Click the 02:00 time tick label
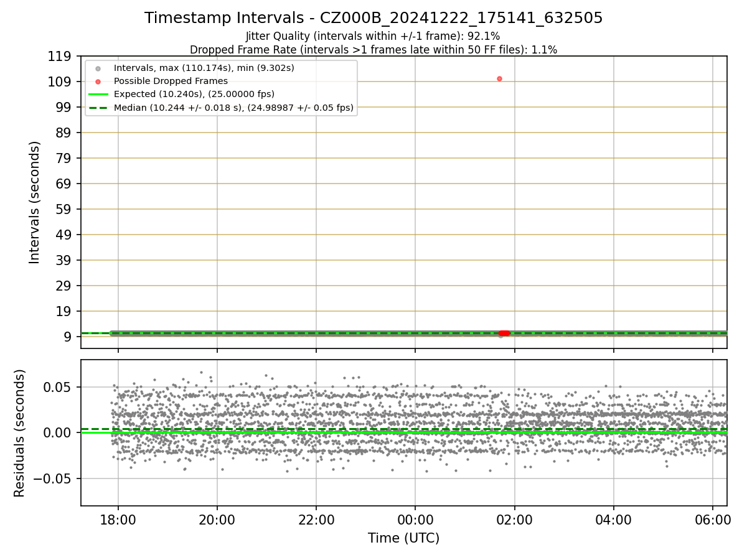The height and width of the screenshot is (560, 747). (x=515, y=520)
